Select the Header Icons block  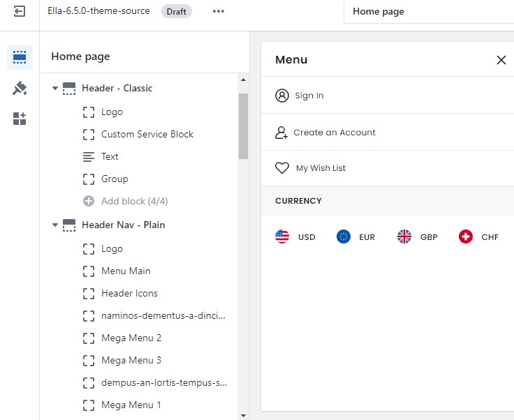click(129, 293)
